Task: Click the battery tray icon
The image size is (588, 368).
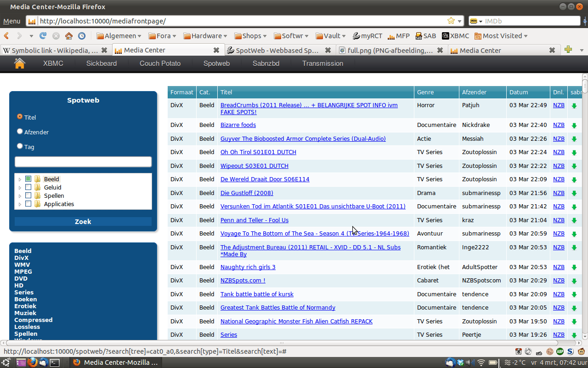Action: [x=493, y=362]
